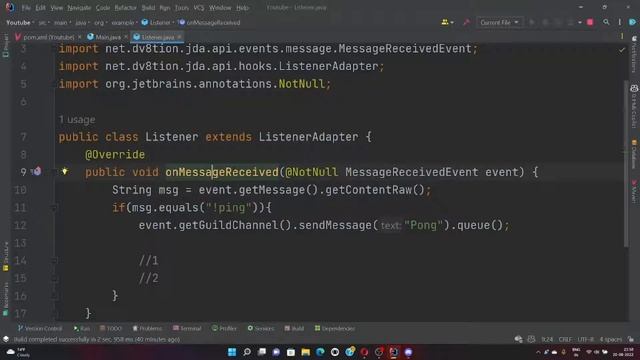
Task: Open the VCS menu
Action: click(199, 8)
